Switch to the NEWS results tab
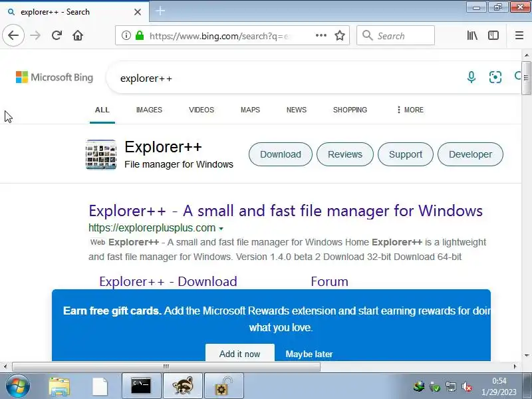The width and height of the screenshot is (532, 399). point(296,110)
